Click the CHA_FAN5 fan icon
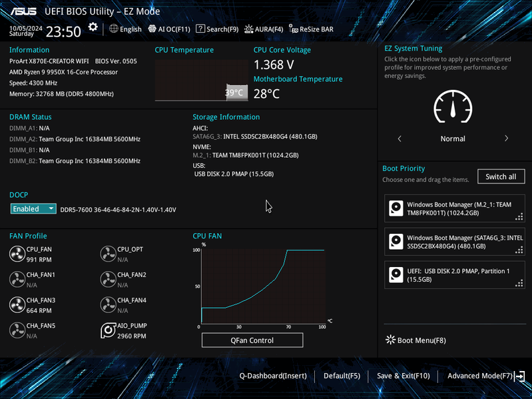This screenshot has height=399, width=532. 17,330
